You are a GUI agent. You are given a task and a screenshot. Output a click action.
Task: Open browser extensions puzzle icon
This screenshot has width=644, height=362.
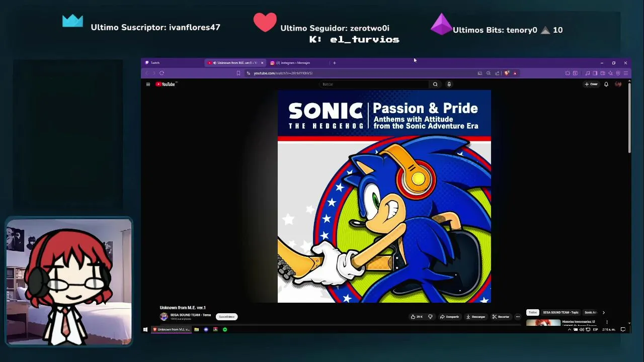click(568, 73)
